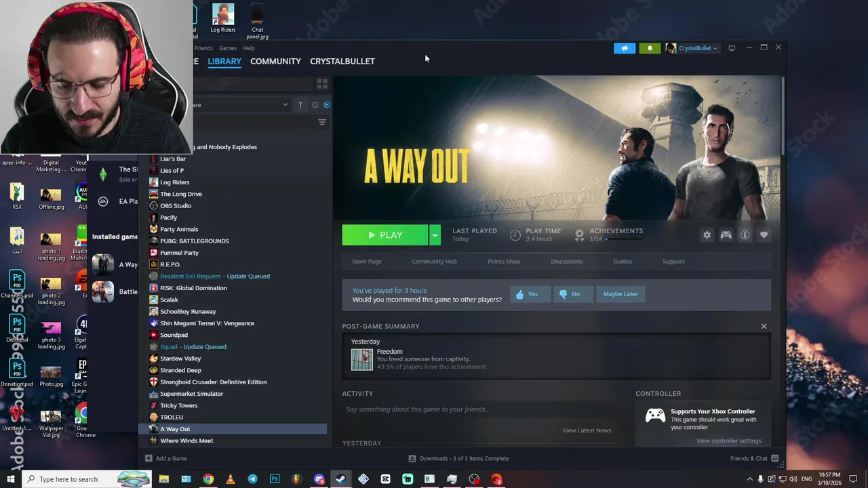Image resolution: width=868 pixels, height=488 pixels.
Task: Show game info icon for A Way Out
Action: click(745, 235)
